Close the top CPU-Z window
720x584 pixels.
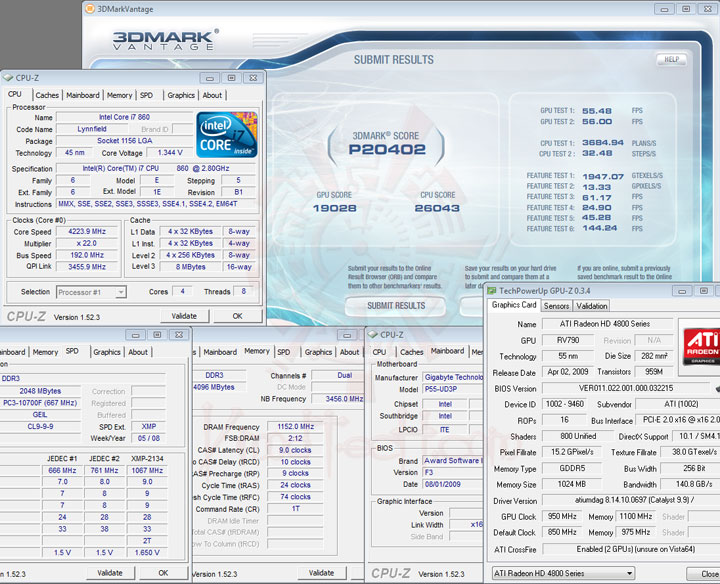coord(253,78)
